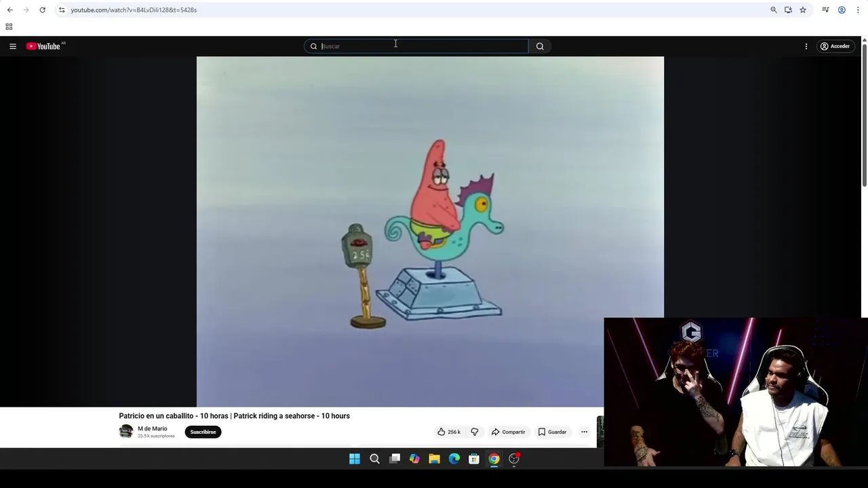Click the install app icon in address bar
The width and height of the screenshot is (868, 488).
pyautogui.click(x=788, y=10)
